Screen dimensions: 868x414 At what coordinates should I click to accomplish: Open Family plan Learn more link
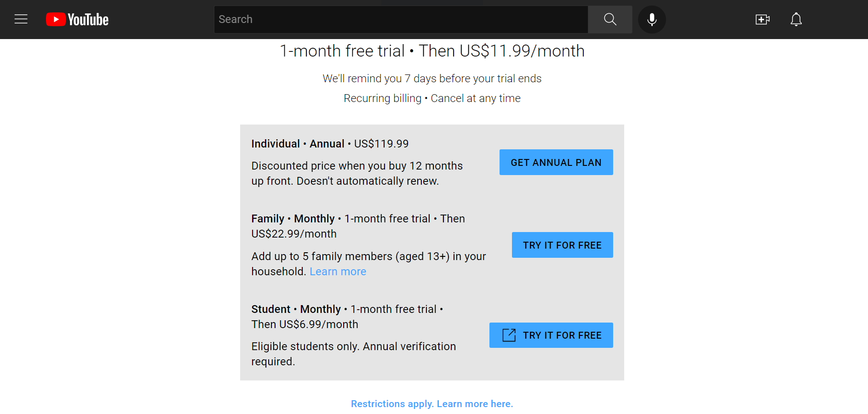(x=338, y=272)
